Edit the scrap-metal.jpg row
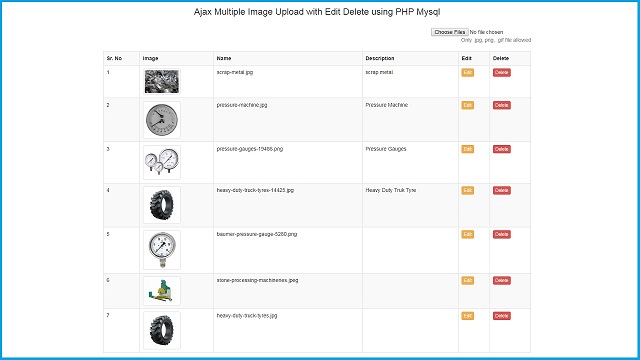Image resolution: width=640 pixels, height=360 pixels. tap(467, 73)
